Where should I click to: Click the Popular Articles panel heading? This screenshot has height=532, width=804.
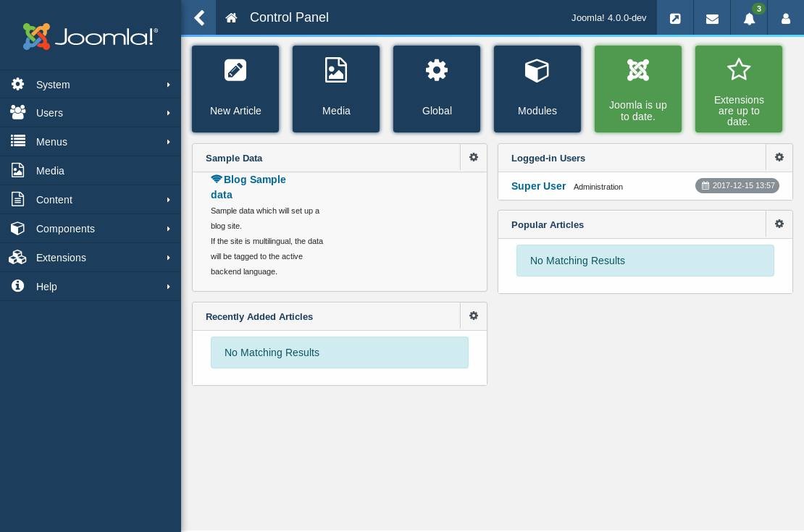tap(547, 225)
